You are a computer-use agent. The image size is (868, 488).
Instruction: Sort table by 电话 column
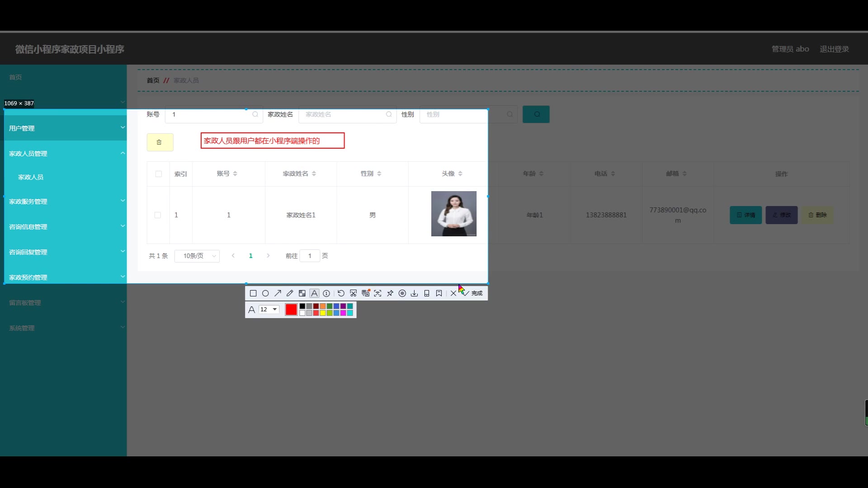click(x=613, y=174)
